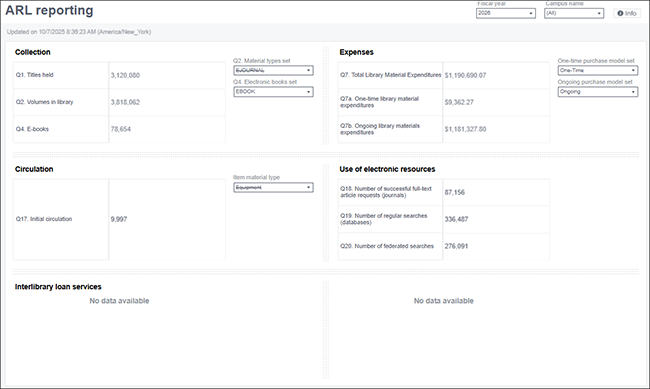Select Q2. Volumes in library label
This screenshot has width=650, height=389.
pyautogui.click(x=44, y=102)
